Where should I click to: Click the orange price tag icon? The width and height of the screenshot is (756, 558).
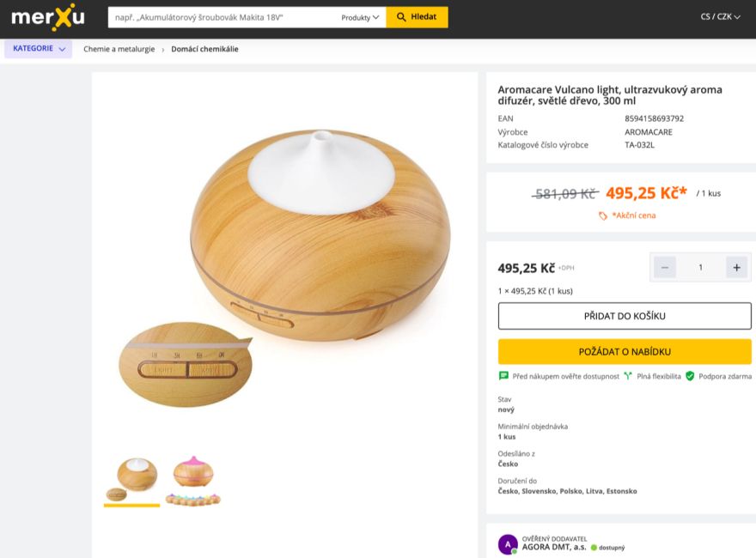tap(603, 215)
